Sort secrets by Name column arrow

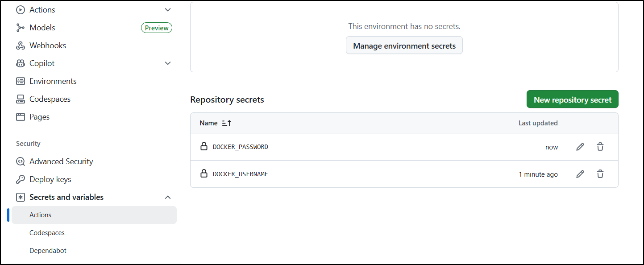pos(227,123)
